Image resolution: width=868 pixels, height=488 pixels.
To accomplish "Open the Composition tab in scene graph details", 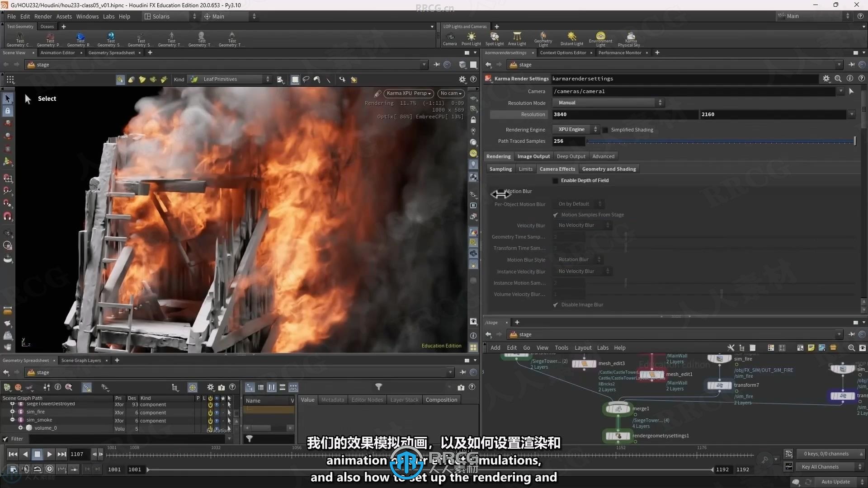I will pos(441,400).
